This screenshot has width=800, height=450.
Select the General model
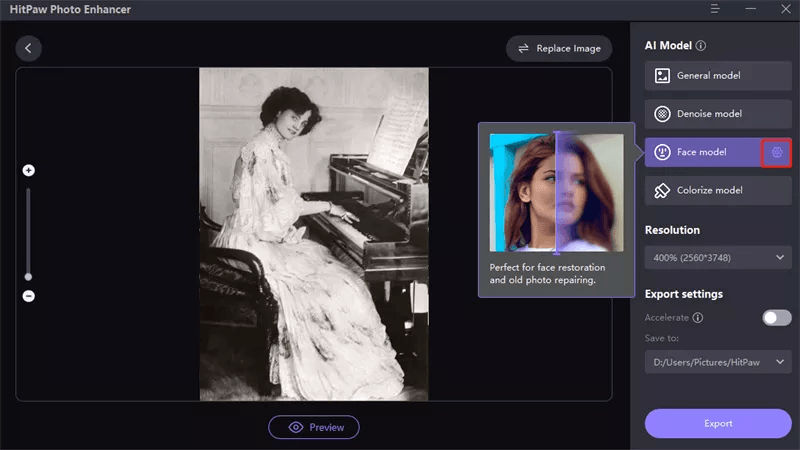click(x=718, y=76)
